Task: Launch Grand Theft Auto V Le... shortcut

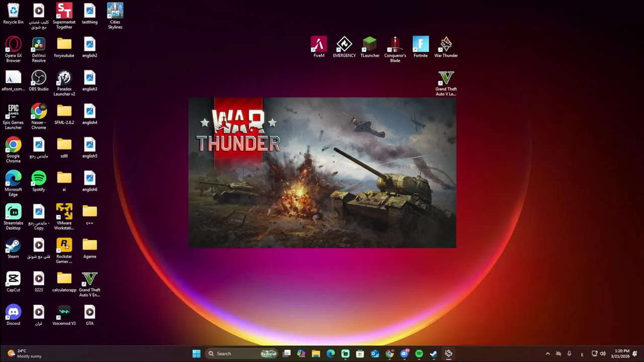Action: 446,83
